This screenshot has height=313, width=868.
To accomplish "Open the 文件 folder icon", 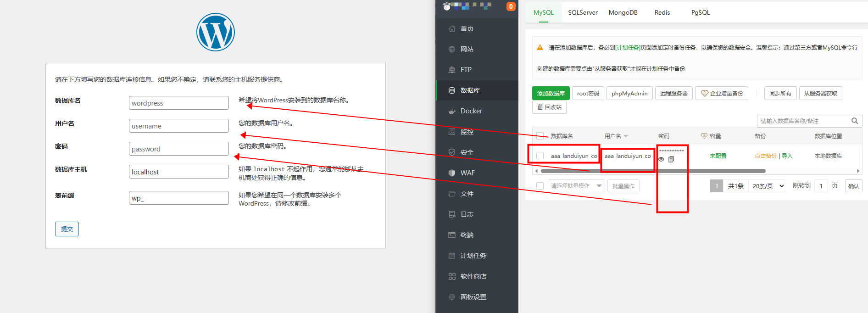I will click(452, 194).
